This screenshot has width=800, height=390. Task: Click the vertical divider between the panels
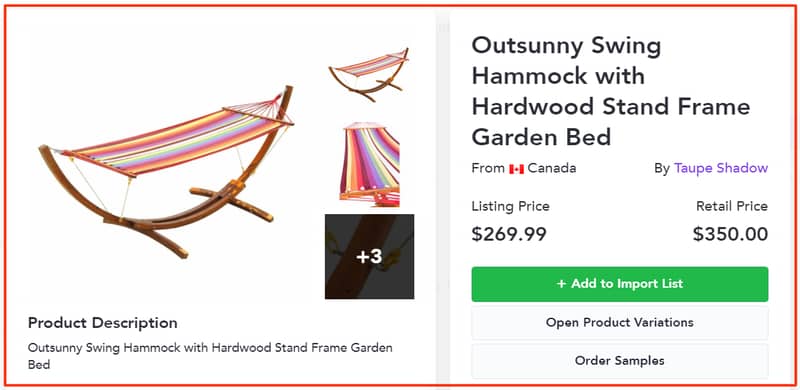442,195
